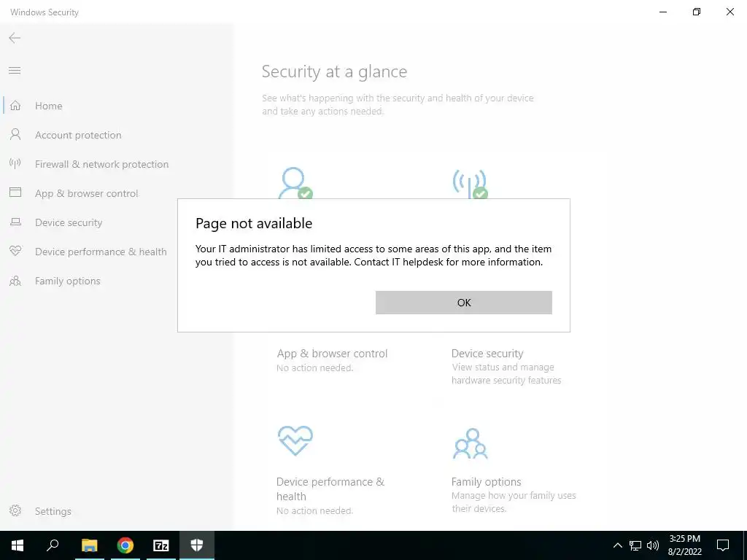
Task: Open Settings label at sidebar bottom
Action: point(53,511)
